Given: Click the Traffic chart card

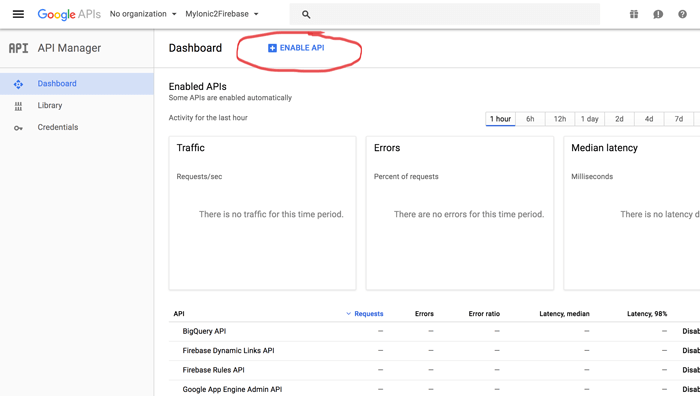Looking at the screenshot, I should pos(262,213).
